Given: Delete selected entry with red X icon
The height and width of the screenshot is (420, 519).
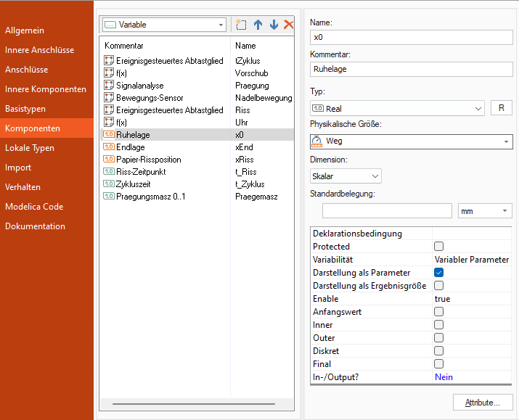Looking at the screenshot, I should [x=288, y=25].
